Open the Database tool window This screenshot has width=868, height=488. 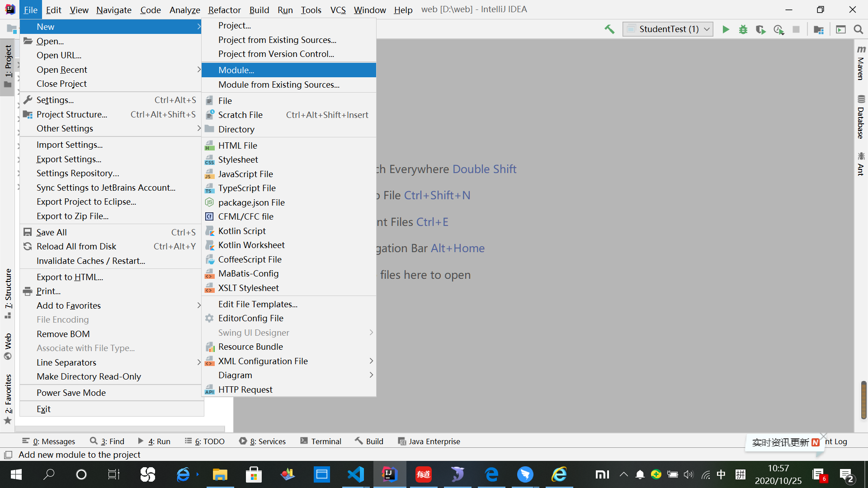coord(861,117)
